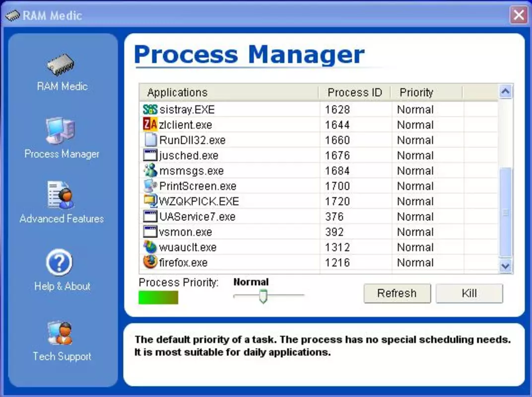Screen dimensions: 532x397
Task: Open the Tech Support person icon
Action: [60, 332]
